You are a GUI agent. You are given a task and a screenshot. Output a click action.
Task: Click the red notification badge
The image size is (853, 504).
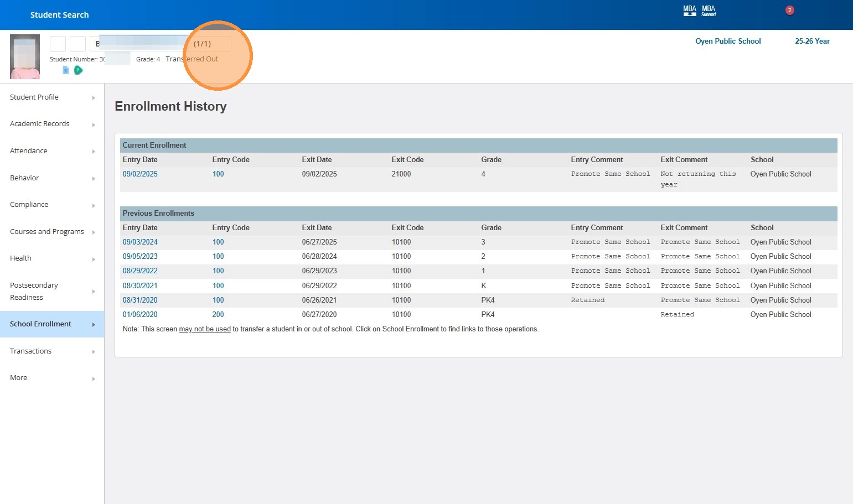coord(789,11)
